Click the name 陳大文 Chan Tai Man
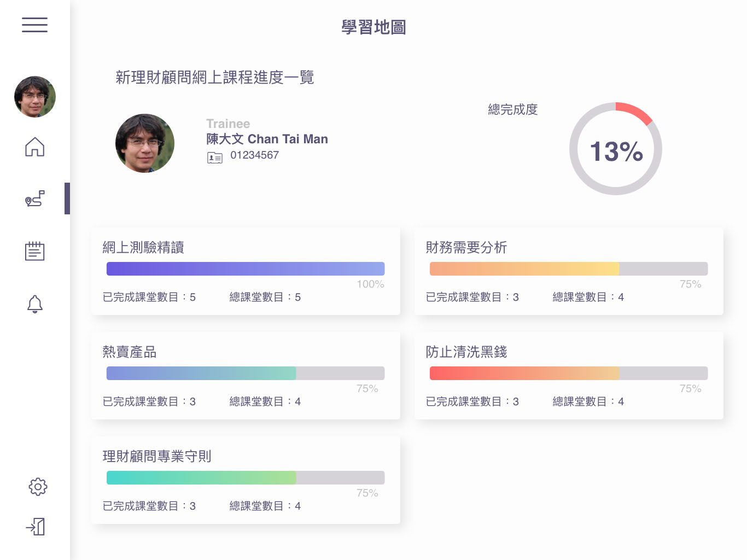Image resolution: width=747 pixels, height=560 pixels. pyautogui.click(x=267, y=139)
